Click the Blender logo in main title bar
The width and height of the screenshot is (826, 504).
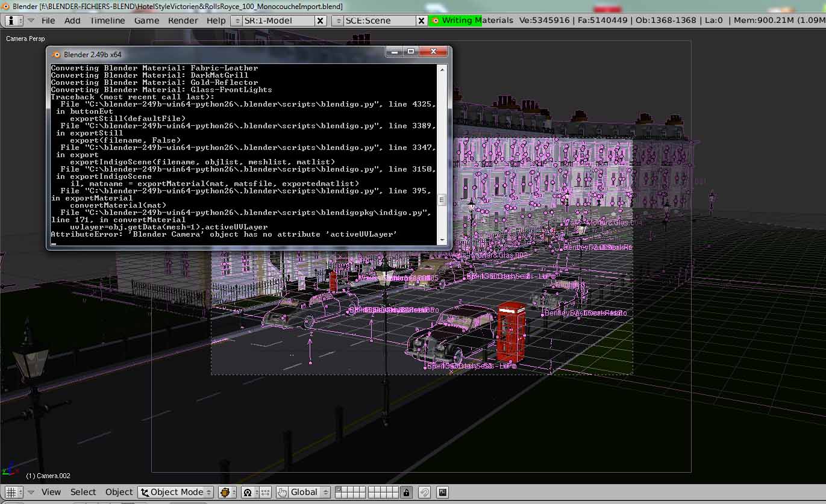[x=4, y=6]
